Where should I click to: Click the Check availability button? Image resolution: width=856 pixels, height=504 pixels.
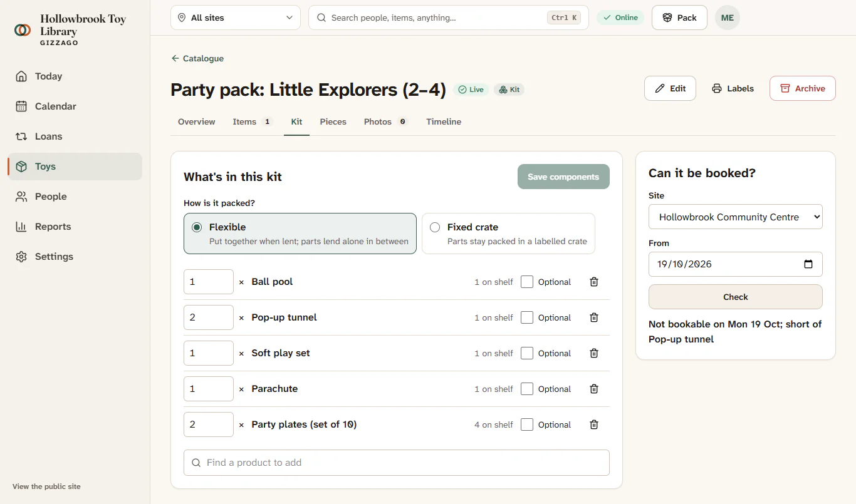pyautogui.click(x=736, y=297)
